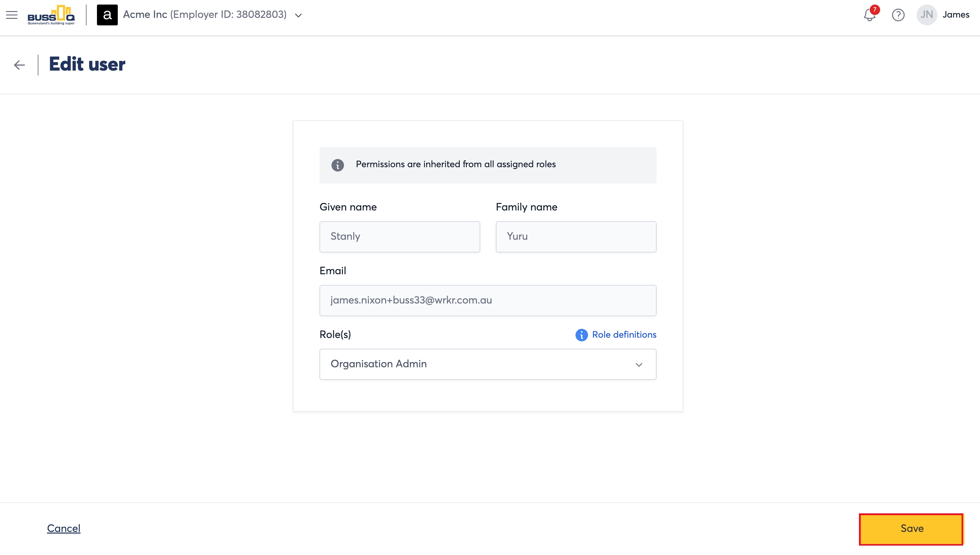
Task: Click the blue Role definitions info icon
Action: pyautogui.click(x=581, y=335)
